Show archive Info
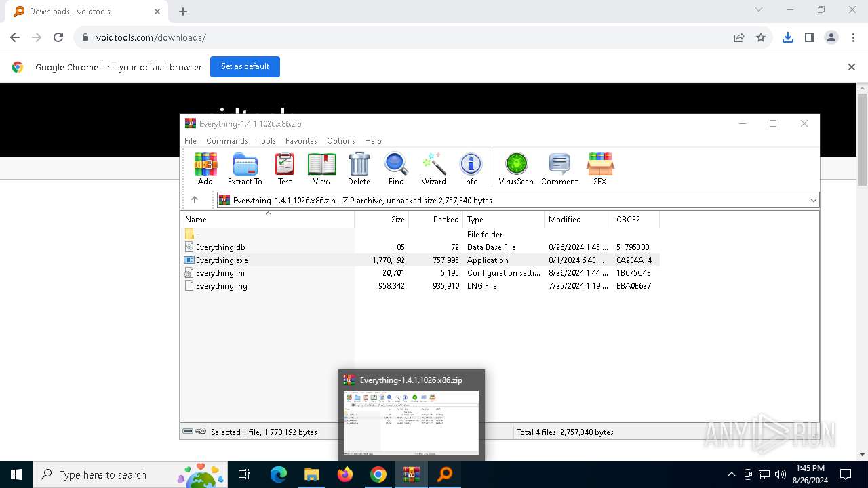Image resolution: width=868 pixels, height=488 pixels. [x=471, y=169]
